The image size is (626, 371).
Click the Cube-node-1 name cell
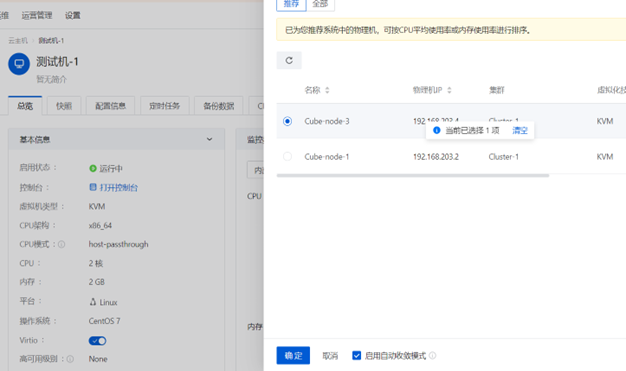pos(327,157)
